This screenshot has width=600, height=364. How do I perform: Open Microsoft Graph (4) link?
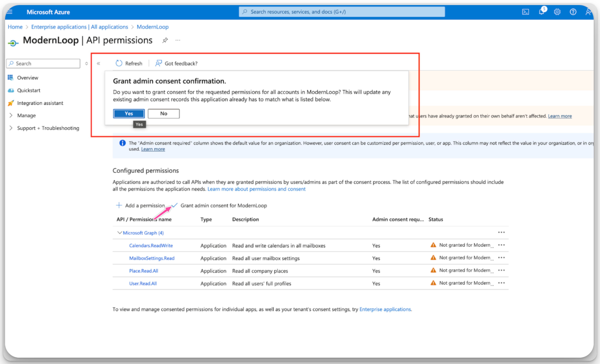143,233
